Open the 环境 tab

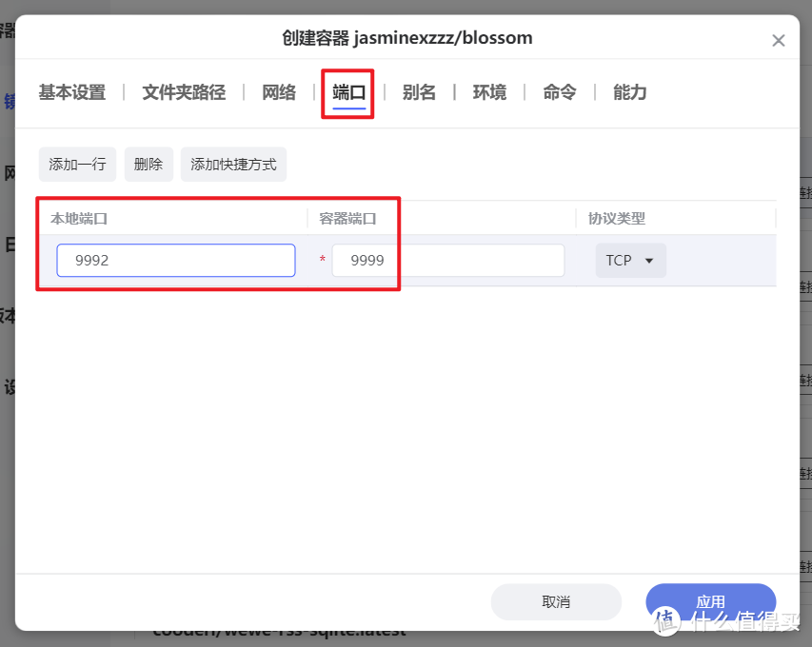(488, 92)
